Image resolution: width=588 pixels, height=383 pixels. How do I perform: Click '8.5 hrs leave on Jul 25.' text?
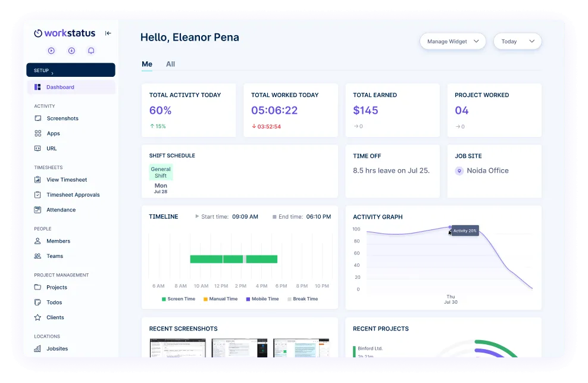pos(391,170)
